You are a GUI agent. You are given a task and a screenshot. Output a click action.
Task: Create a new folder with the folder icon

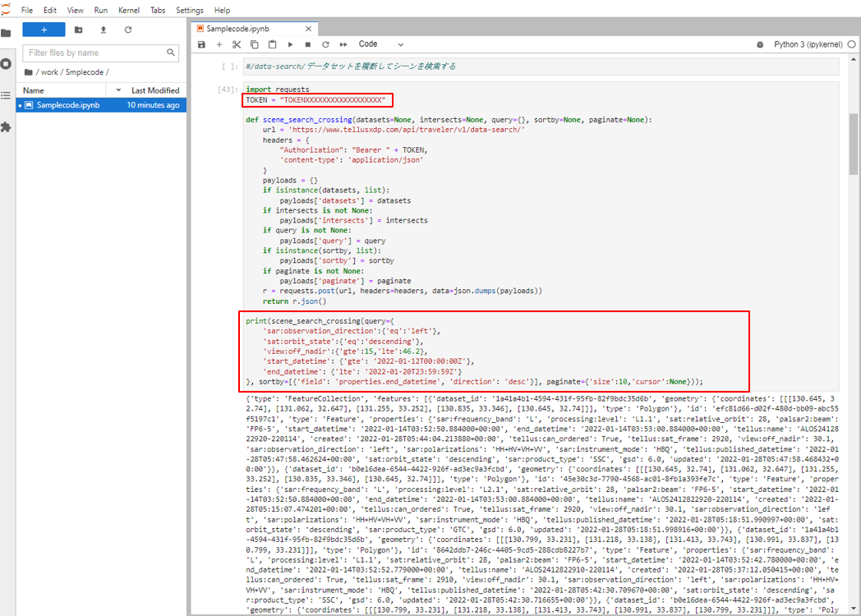(x=79, y=30)
